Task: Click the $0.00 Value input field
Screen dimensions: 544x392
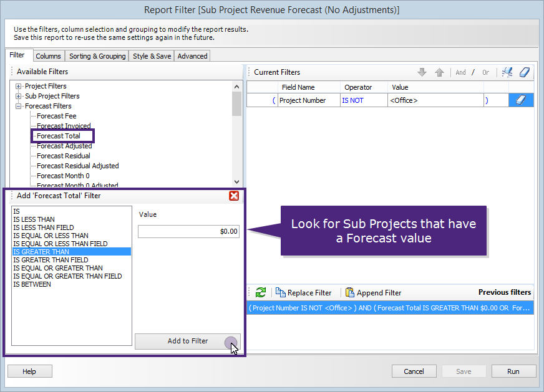Action: (x=188, y=231)
